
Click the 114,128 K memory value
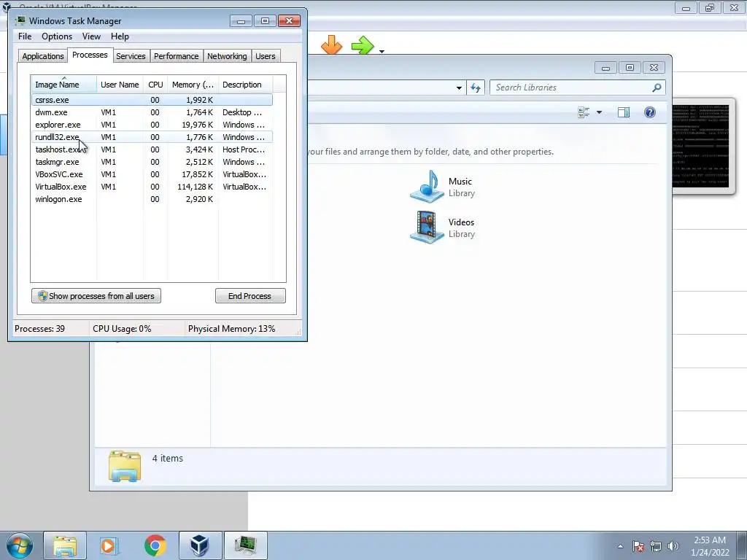[x=195, y=187]
